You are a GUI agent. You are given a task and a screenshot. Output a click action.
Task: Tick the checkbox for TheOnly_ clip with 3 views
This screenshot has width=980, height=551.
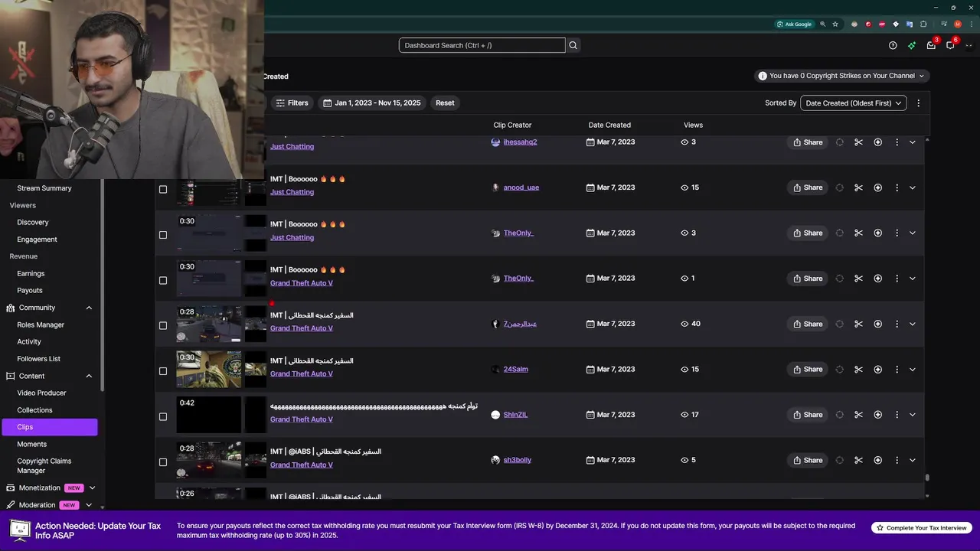pyautogui.click(x=162, y=235)
